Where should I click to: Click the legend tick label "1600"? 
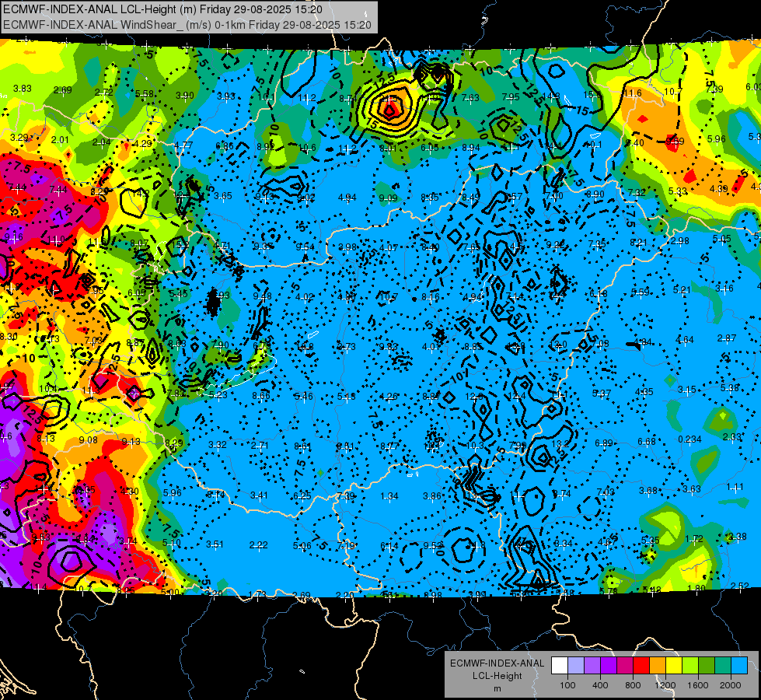[698, 685]
